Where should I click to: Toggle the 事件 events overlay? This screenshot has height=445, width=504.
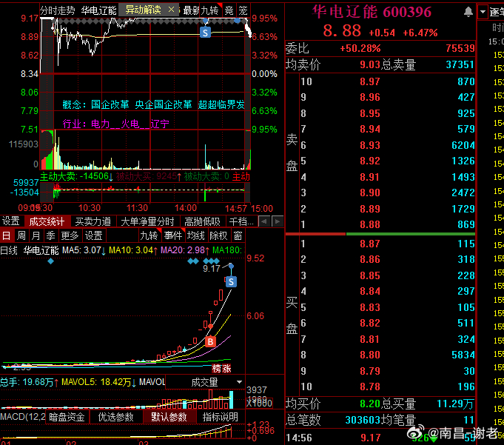[173, 235]
